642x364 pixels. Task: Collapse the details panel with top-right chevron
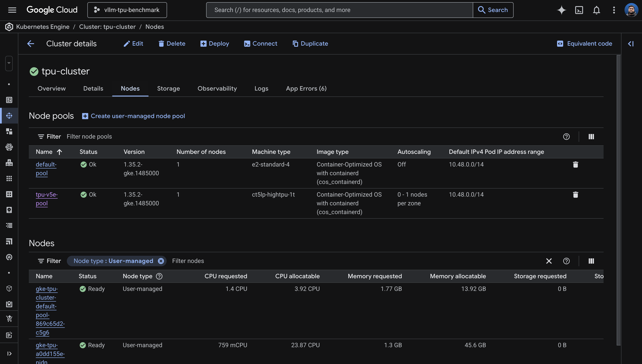(631, 43)
